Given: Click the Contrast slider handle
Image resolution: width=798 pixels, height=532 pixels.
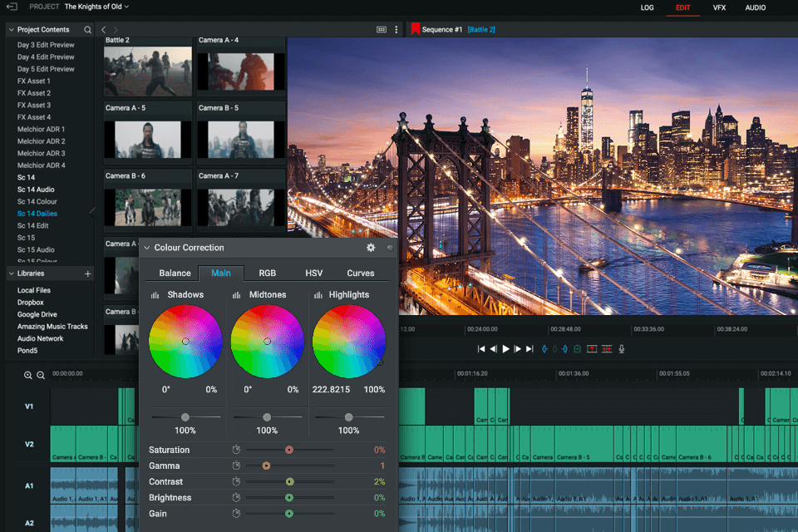Looking at the screenshot, I should [x=290, y=481].
